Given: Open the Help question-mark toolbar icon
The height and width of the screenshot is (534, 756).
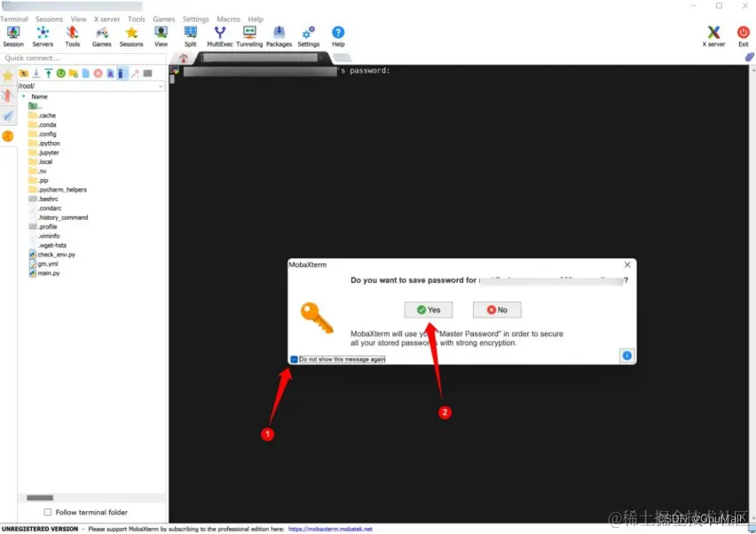Looking at the screenshot, I should [338, 36].
